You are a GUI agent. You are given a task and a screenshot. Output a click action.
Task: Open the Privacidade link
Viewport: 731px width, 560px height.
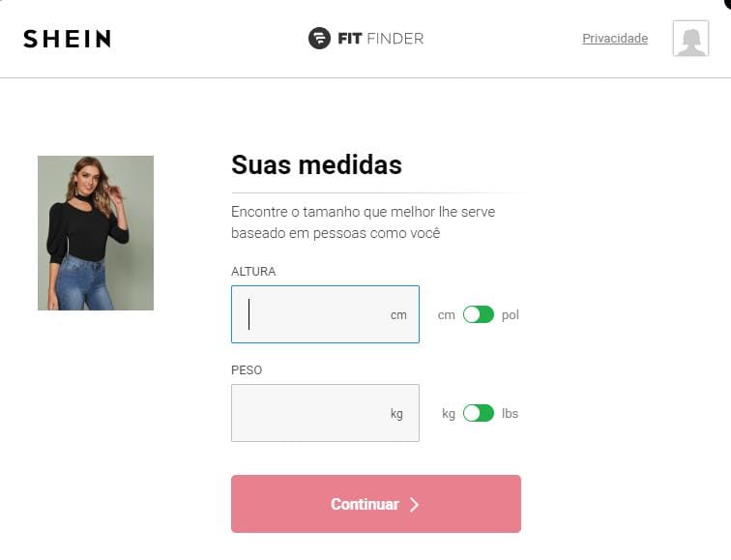[615, 39]
